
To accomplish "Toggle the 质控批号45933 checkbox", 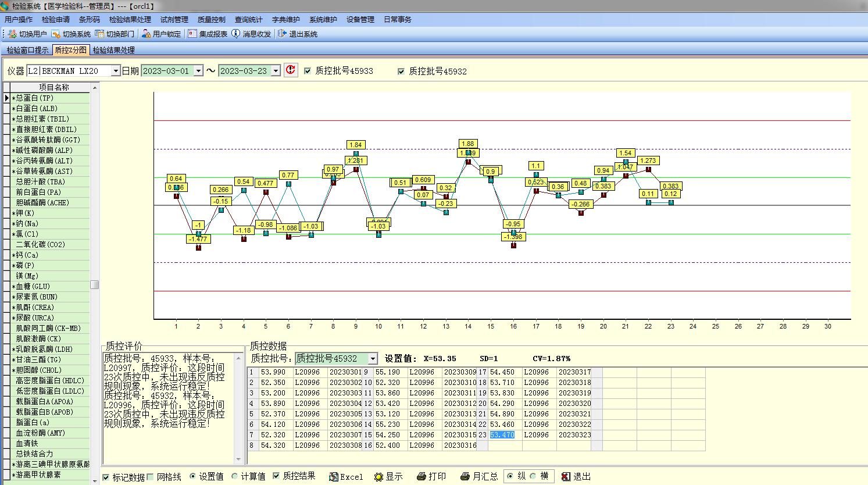I will pyautogui.click(x=308, y=71).
